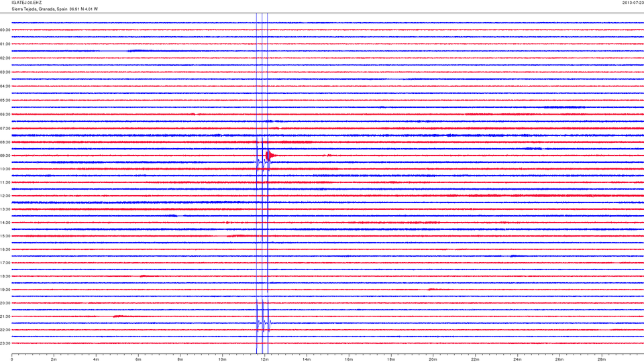The width and height of the screenshot is (644, 362).
Task: Select the 00:30 time label
Action: point(5,30)
